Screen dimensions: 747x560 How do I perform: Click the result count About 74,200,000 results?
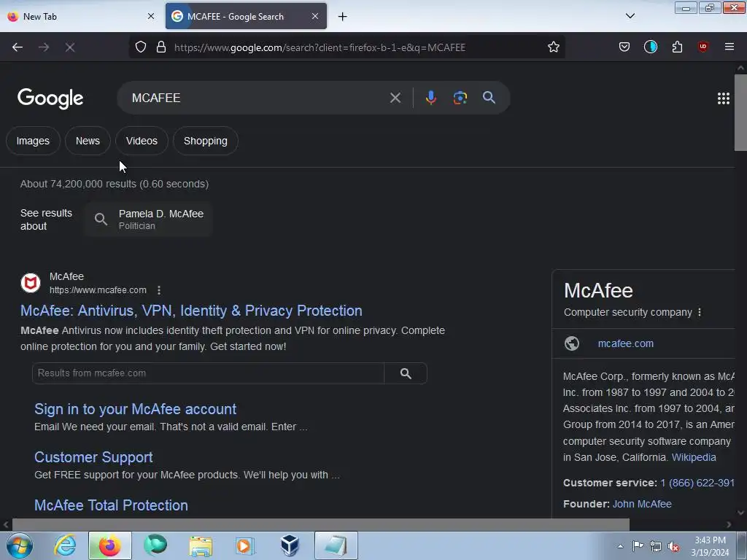pos(115,184)
